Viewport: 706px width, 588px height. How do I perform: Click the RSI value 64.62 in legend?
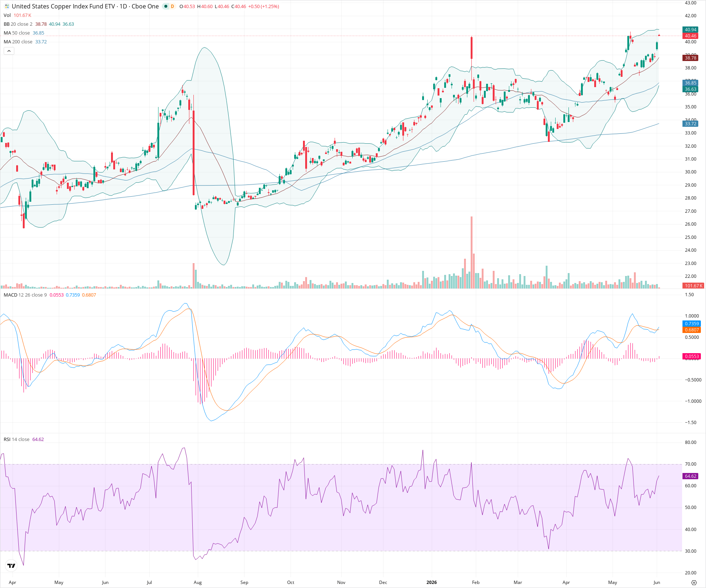tap(38, 439)
